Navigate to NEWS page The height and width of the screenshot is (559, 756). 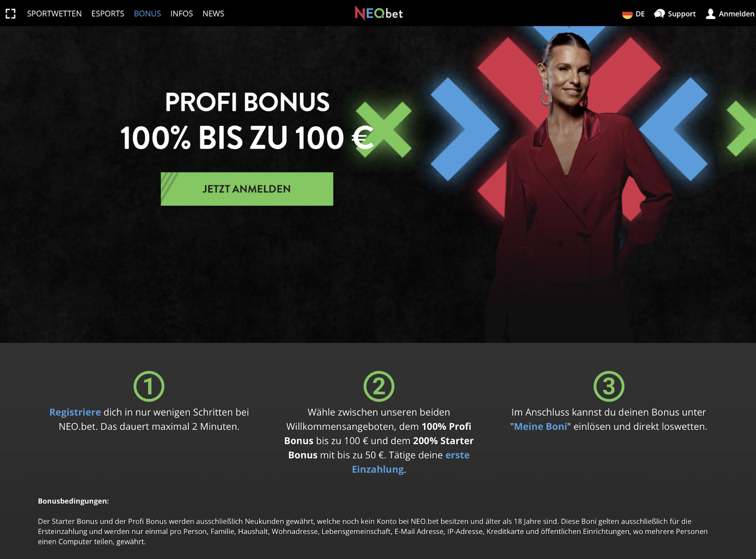click(213, 14)
